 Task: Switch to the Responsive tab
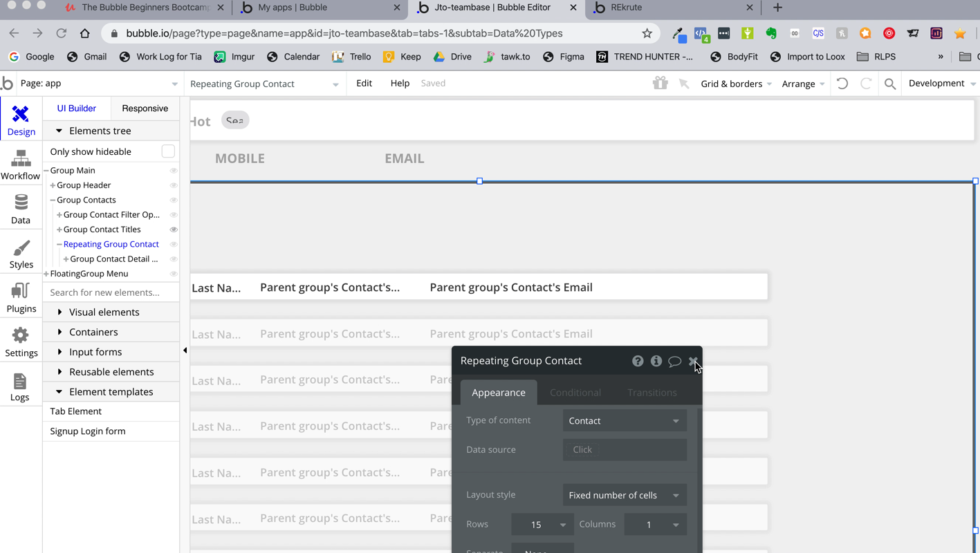[145, 109]
